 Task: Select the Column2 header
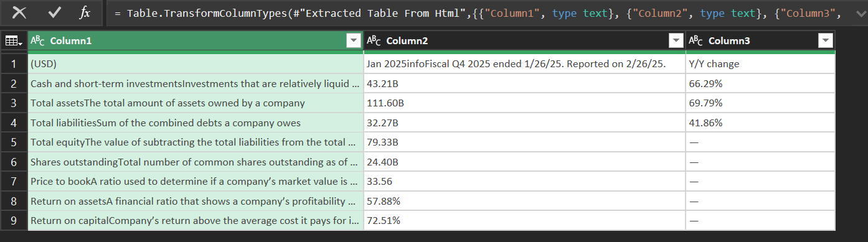pos(524,41)
